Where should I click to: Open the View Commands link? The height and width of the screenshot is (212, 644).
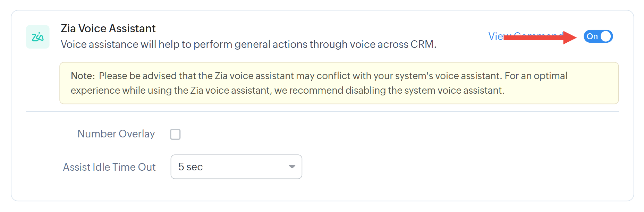495,36
